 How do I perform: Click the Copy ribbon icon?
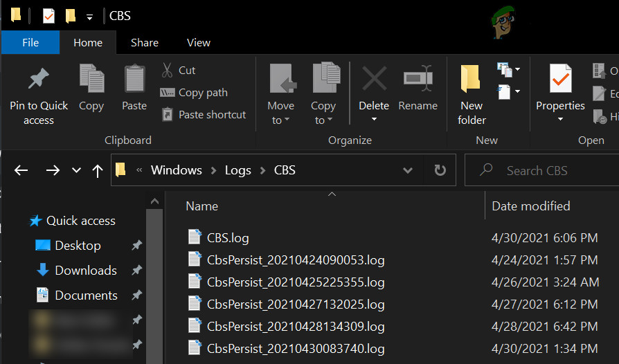coord(91,80)
